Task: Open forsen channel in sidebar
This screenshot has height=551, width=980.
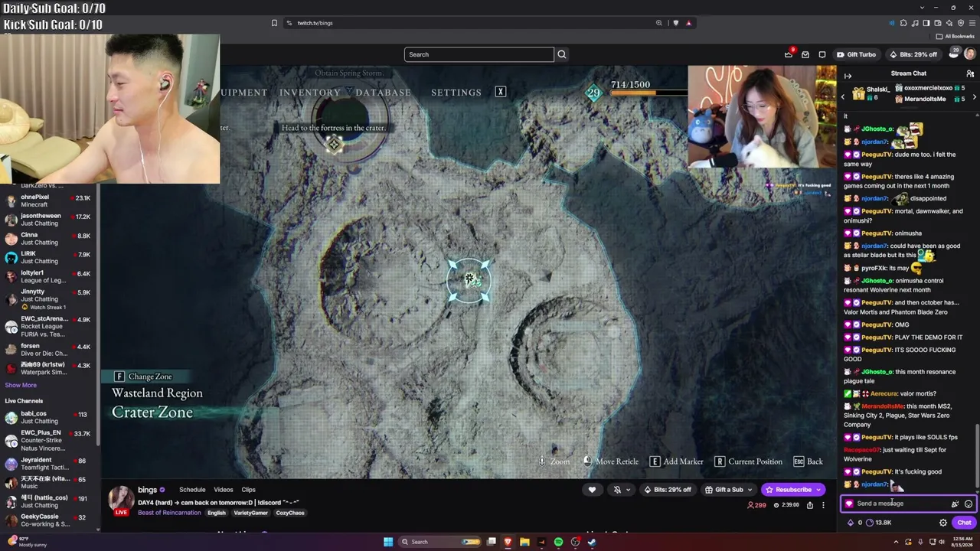Action: (x=50, y=350)
